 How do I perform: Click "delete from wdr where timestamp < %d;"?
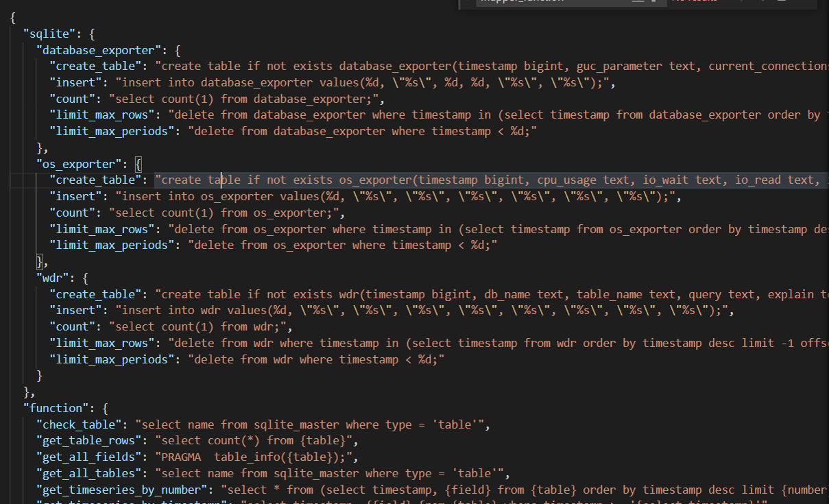[x=316, y=359]
